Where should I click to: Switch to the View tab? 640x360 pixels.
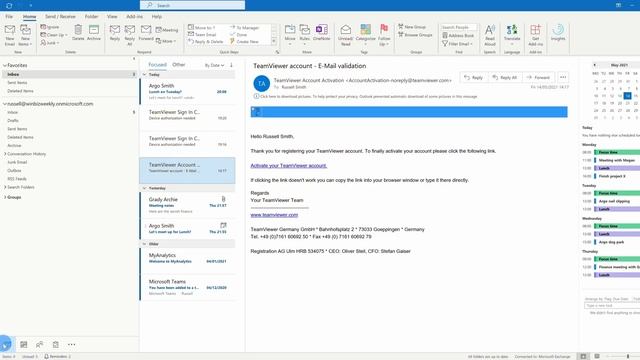pos(112,16)
